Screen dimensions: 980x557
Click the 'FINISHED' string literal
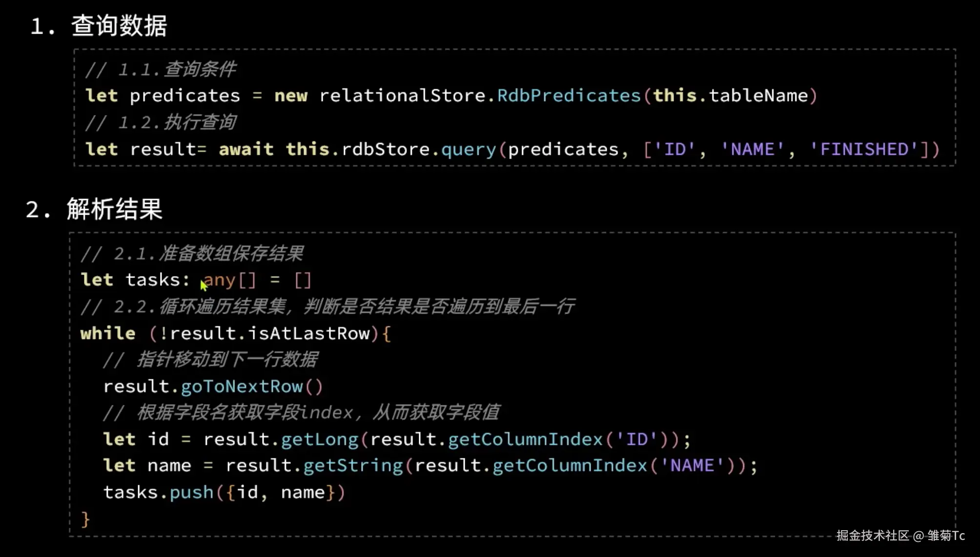pyautogui.click(x=864, y=149)
